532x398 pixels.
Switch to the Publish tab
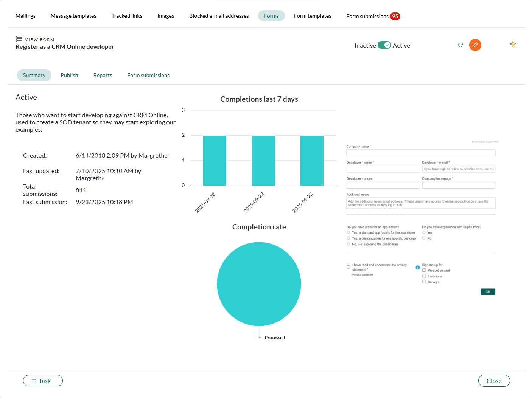pyautogui.click(x=69, y=75)
